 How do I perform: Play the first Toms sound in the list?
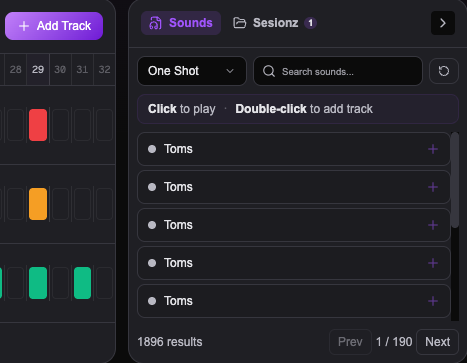tap(294, 149)
